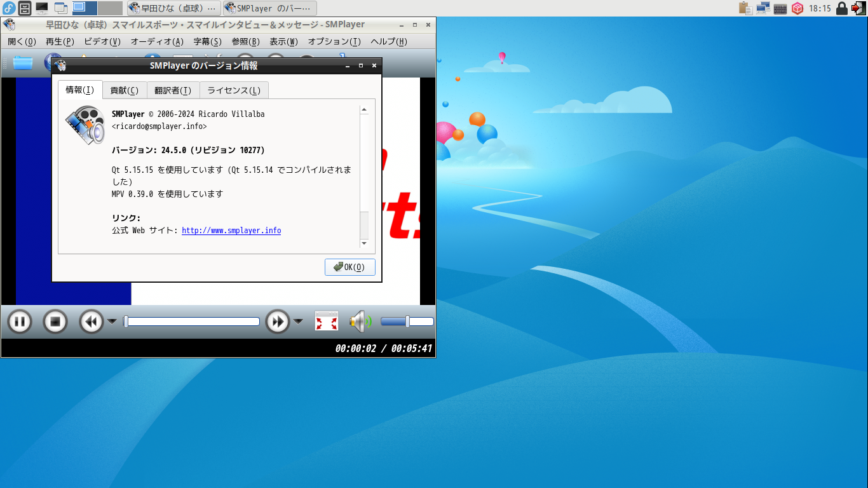Open the file cabinet icon in the panel
The image size is (868, 488).
point(25,8)
